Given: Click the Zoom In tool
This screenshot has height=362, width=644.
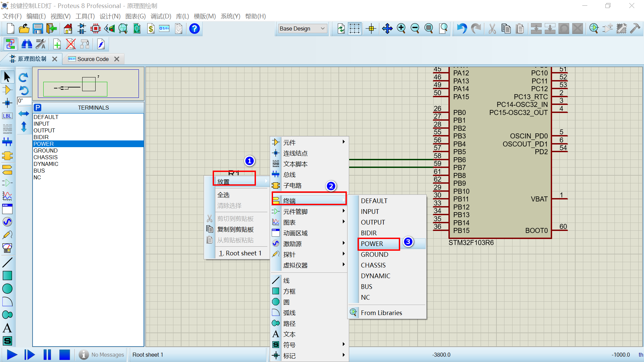Looking at the screenshot, I should tap(401, 29).
